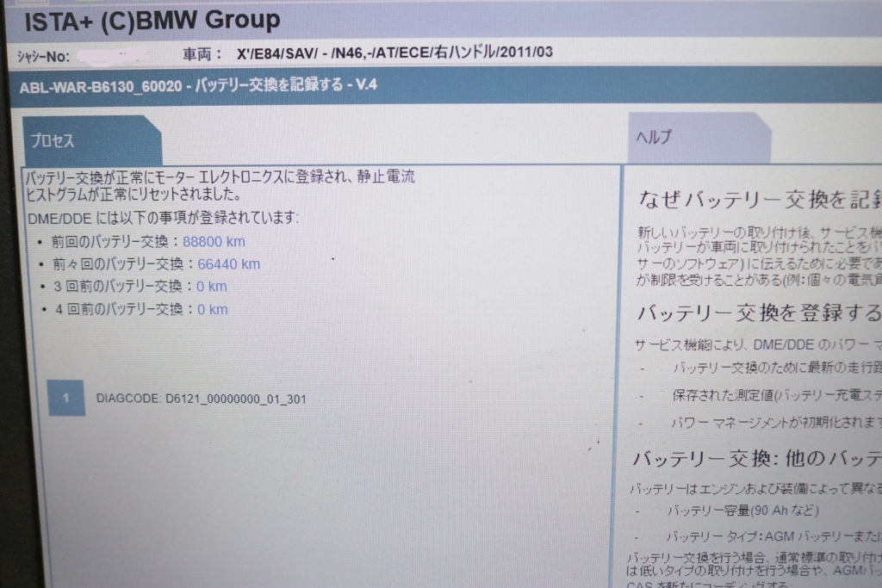Select the step 1 DIAGCODE button
Screen dimensions: 882x588
pyautogui.click(x=66, y=398)
